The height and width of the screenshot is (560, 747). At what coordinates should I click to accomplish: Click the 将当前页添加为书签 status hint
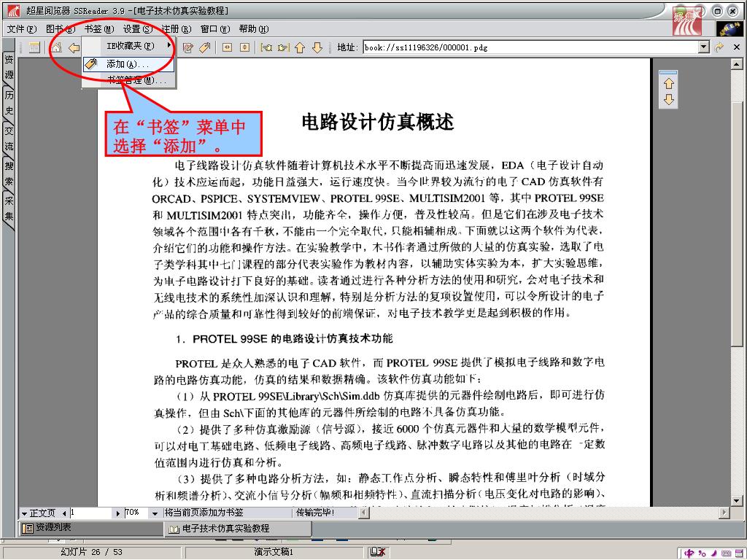204,513
